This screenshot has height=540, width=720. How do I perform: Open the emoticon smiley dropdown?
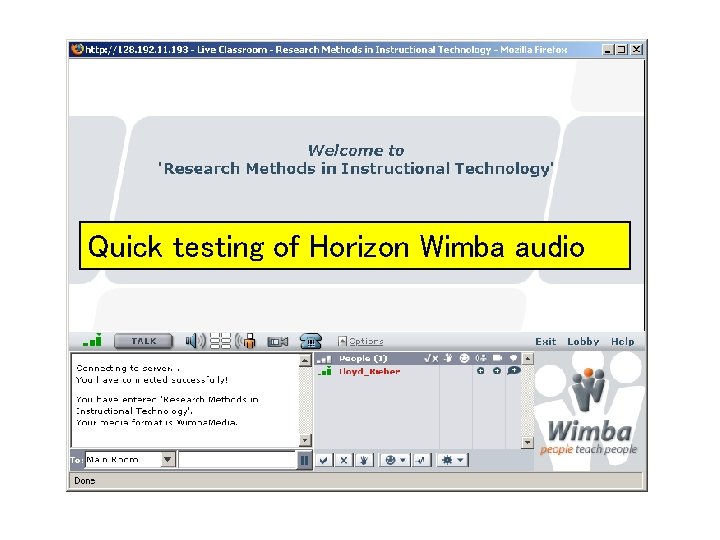point(395,460)
